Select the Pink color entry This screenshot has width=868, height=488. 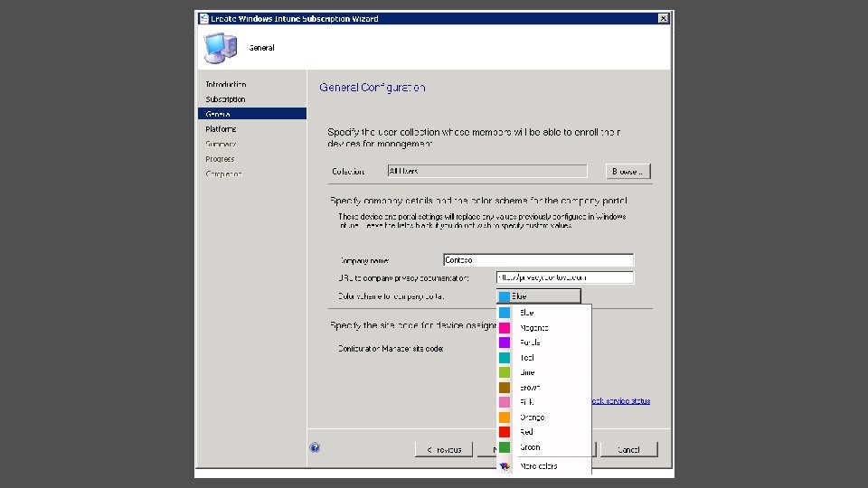[x=543, y=402]
